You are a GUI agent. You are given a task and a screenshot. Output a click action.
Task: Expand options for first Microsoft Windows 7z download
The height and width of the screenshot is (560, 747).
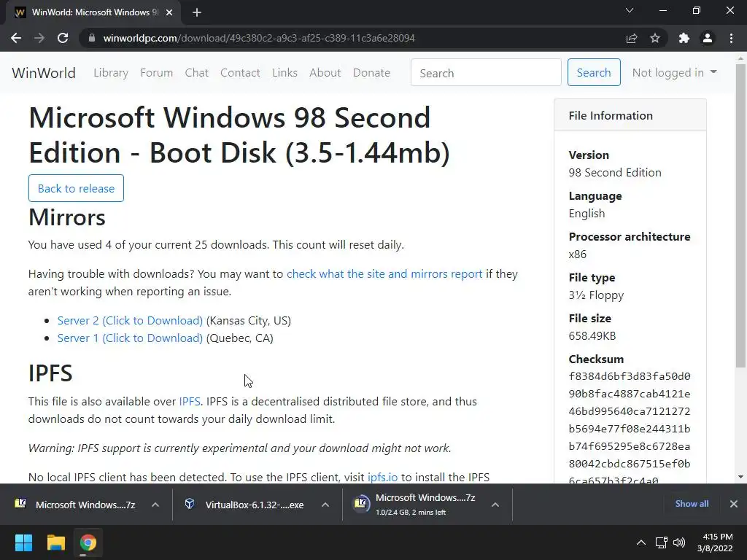(155, 505)
